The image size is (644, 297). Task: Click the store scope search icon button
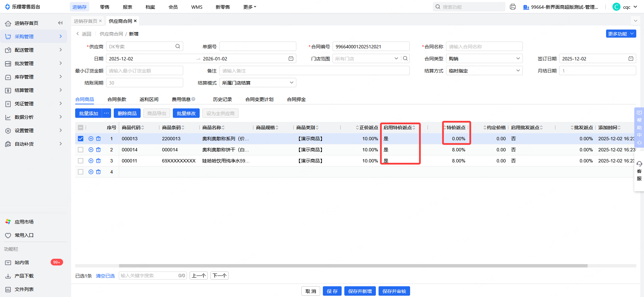[x=405, y=58]
